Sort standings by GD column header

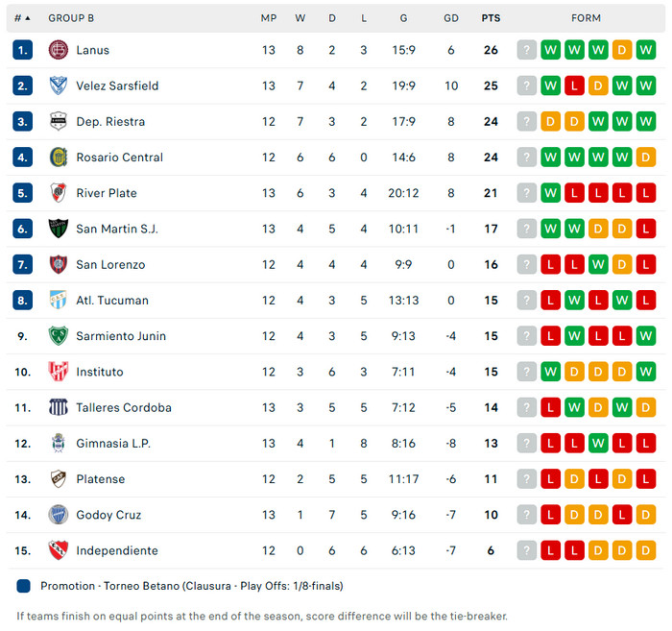click(451, 18)
